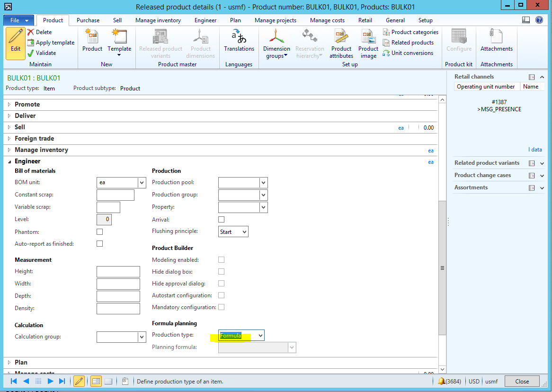The width and height of the screenshot is (552, 392).
Task: Toggle Auto-report as finished checkbox
Action: coord(99,244)
